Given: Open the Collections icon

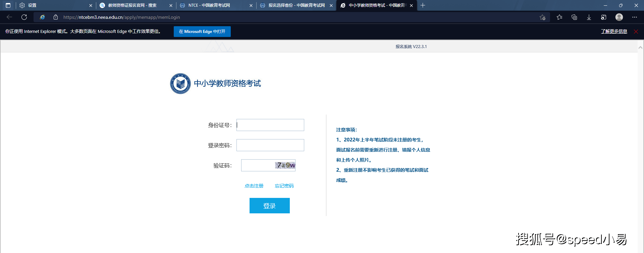Looking at the screenshot, I should coord(574,17).
